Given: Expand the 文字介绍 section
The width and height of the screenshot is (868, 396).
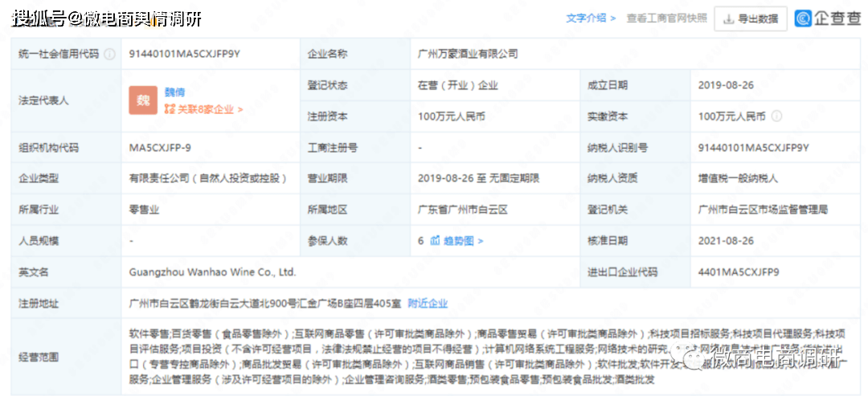Looking at the screenshot, I should [x=591, y=18].
